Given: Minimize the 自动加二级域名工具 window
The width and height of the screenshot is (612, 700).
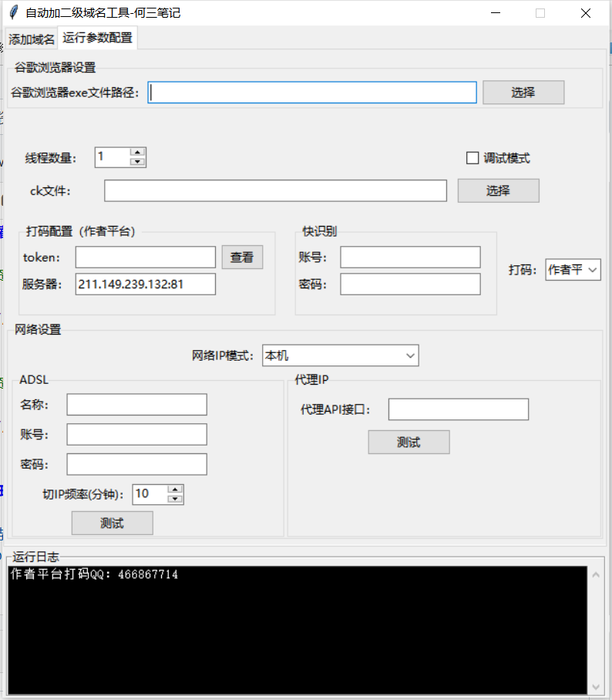Looking at the screenshot, I should tap(496, 13).
